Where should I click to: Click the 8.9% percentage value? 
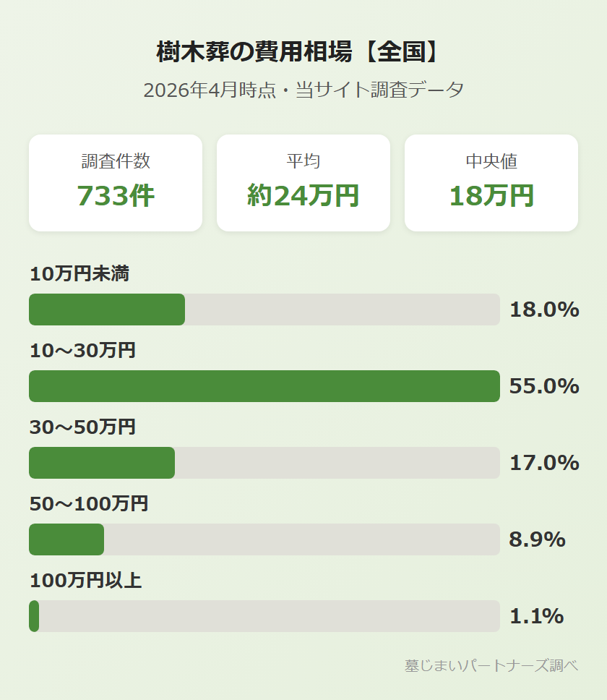537,539
